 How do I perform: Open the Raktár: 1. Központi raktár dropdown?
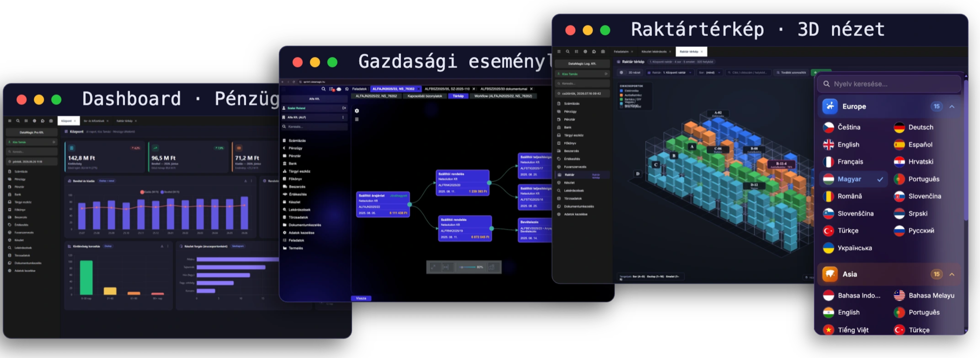[669, 72]
